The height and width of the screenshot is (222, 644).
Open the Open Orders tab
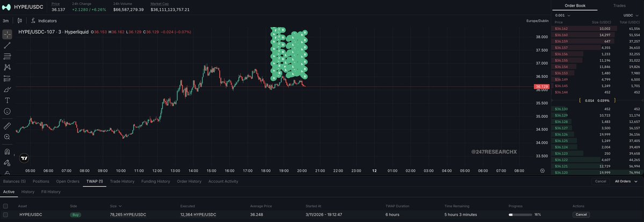pos(68,181)
